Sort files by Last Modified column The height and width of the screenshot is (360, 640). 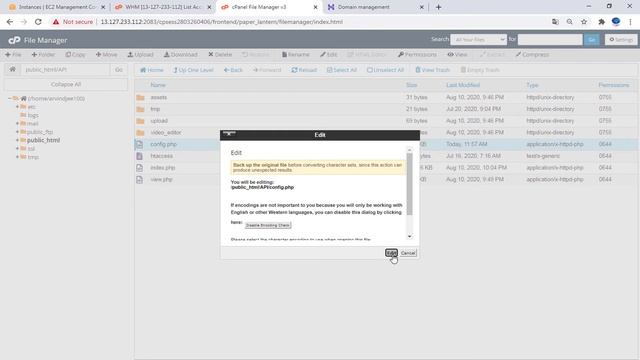463,85
